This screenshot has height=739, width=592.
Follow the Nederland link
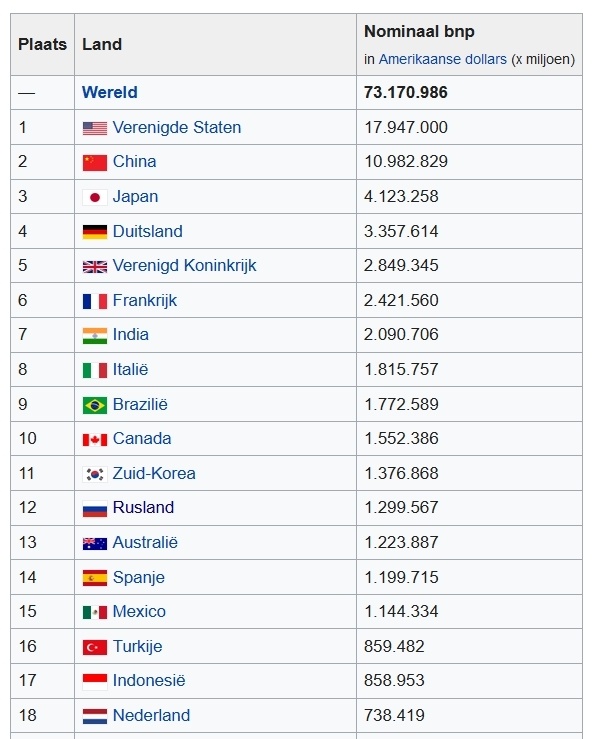pyautogui.click(x=151, y=715)
